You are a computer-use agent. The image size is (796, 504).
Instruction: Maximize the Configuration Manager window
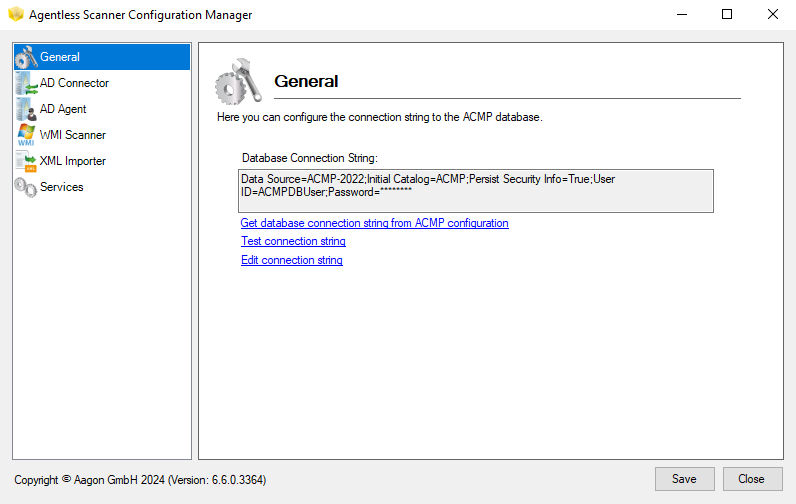click(x=727, y=15)
